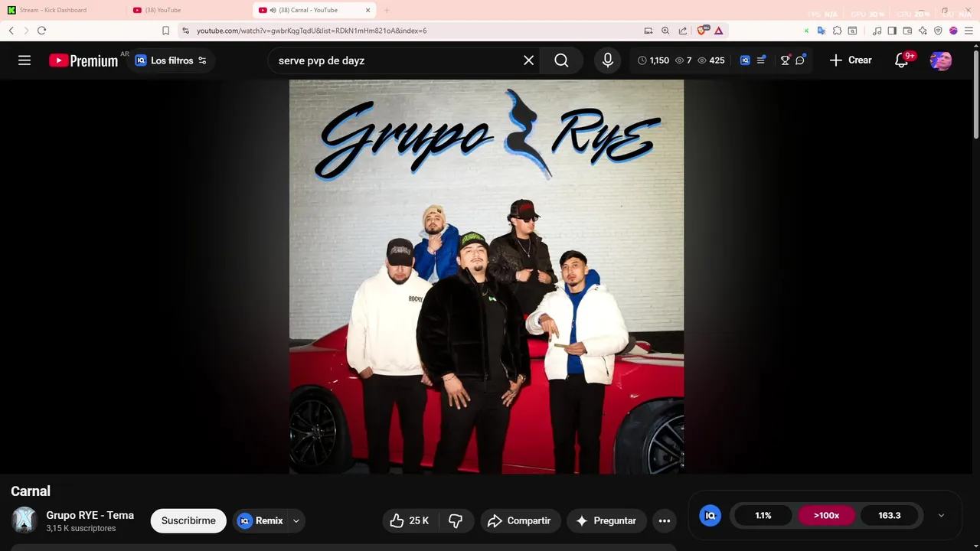Viewport: 980px width, 551px height.
Task: Expand the Remix dropdown arrow
Action: point(296,520)
